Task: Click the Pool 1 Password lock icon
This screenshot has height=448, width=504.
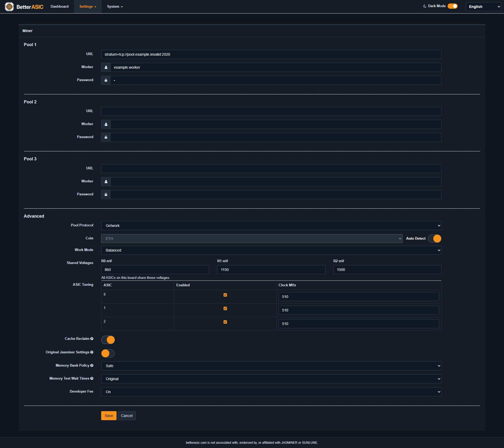Action: 106,80
